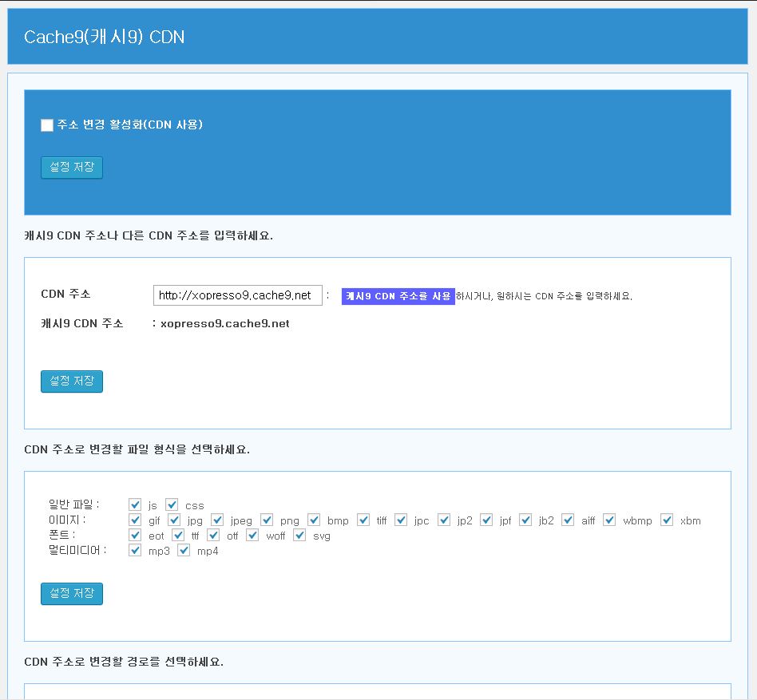The width and height of the screenshot is (757, 700).
Task: Toggle the jpeg image checkbox
Action: [216, 520]
